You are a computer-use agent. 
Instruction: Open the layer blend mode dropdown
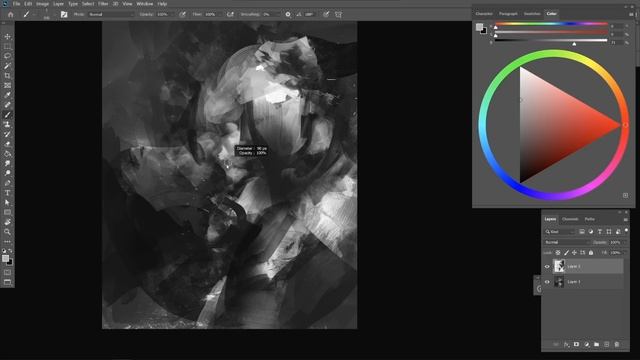567,242
